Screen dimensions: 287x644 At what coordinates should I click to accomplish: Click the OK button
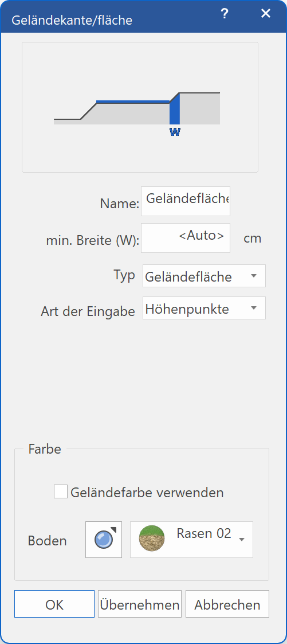tap(54, 604)
